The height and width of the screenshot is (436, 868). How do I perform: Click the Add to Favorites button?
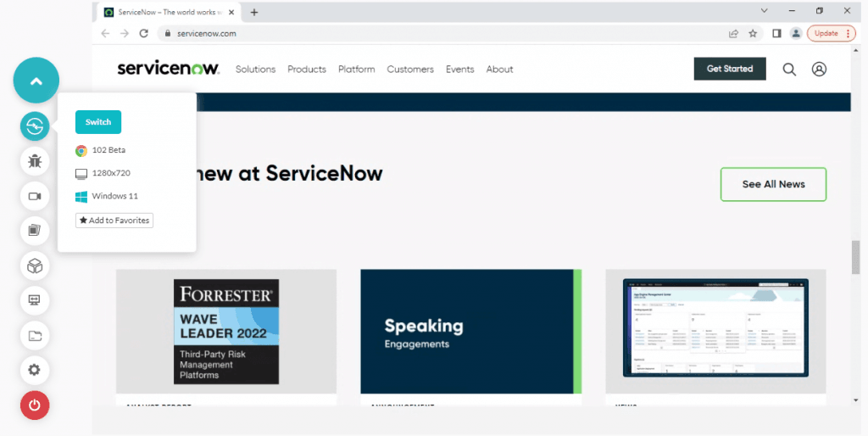click(114, 220)
